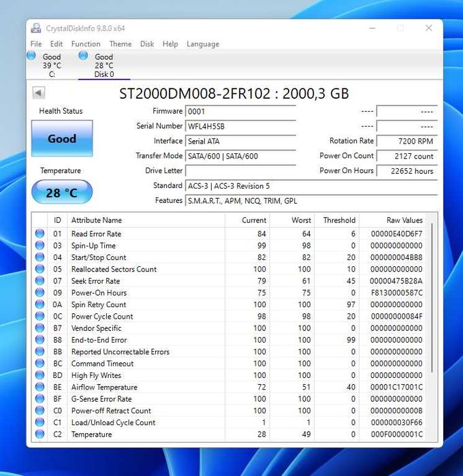Click the Threshold column header

pos(336,220)
